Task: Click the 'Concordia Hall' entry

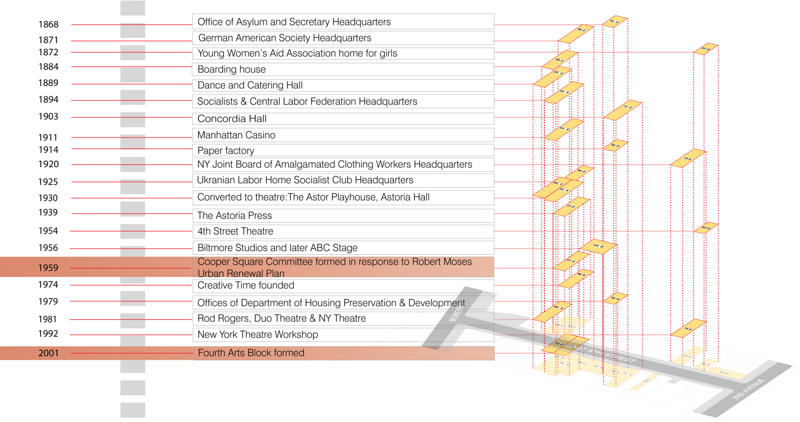Action: pyautogui.click(x=343, y=119)
